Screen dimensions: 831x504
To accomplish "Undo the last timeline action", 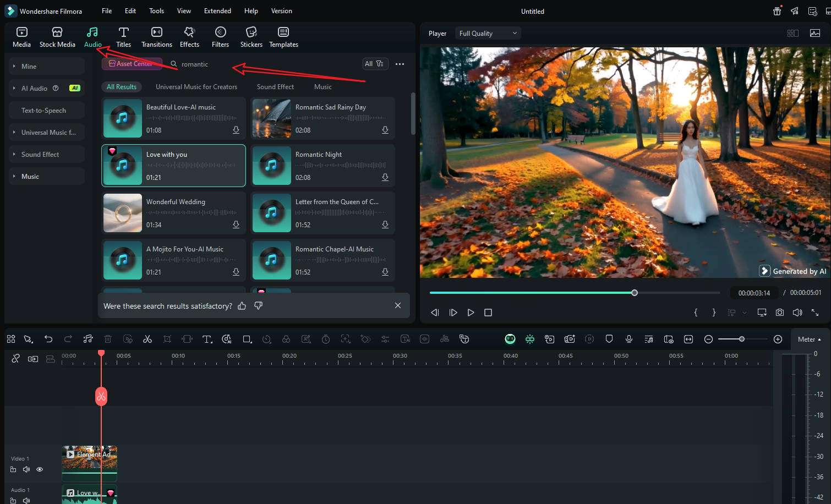I will coord(48,339).
